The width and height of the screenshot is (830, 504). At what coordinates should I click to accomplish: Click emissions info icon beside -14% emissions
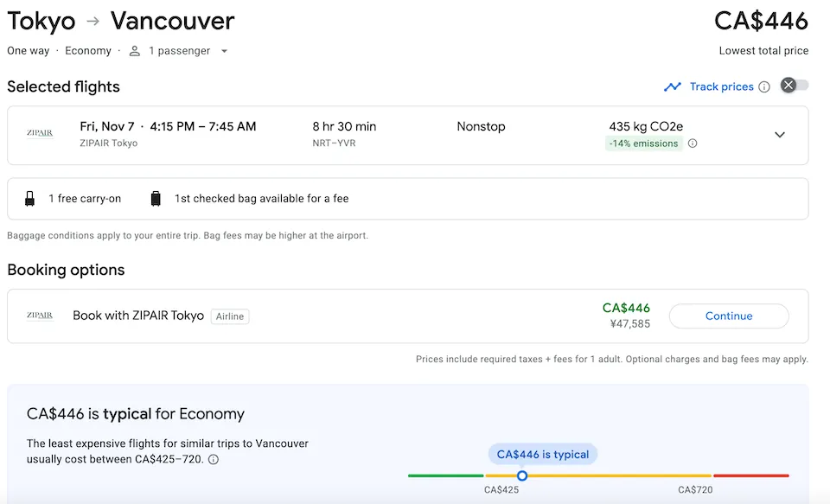tap(693, 144)
